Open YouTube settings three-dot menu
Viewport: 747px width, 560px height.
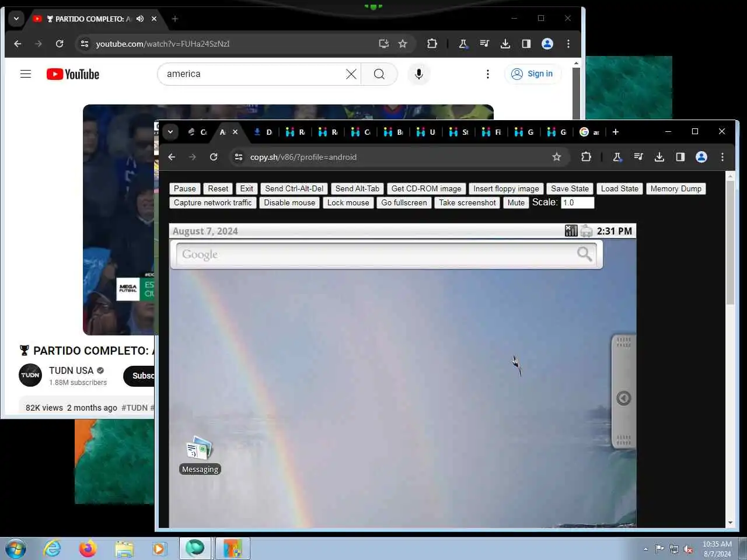pos(488,74)
